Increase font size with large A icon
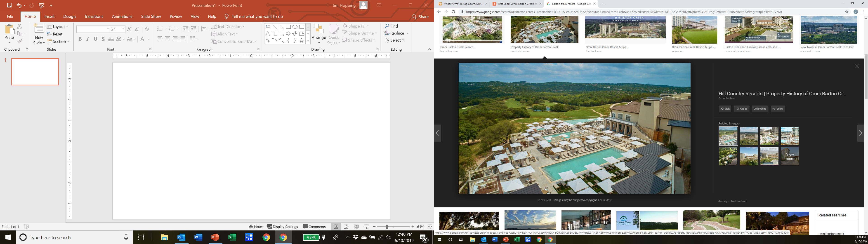The height and width of the screenshot is (244, 868). [129, 29]
